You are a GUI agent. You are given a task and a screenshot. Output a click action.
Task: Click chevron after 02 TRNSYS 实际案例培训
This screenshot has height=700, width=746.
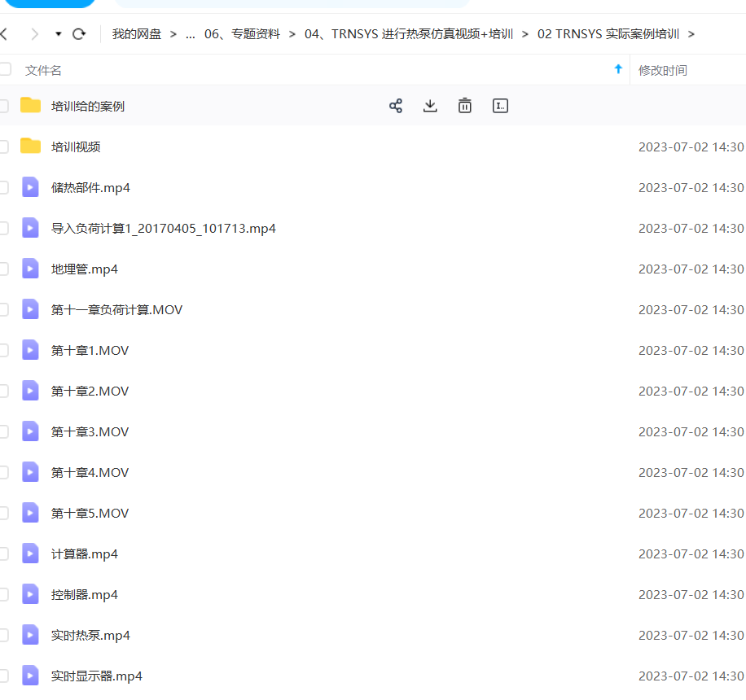(x=691, y=34)
